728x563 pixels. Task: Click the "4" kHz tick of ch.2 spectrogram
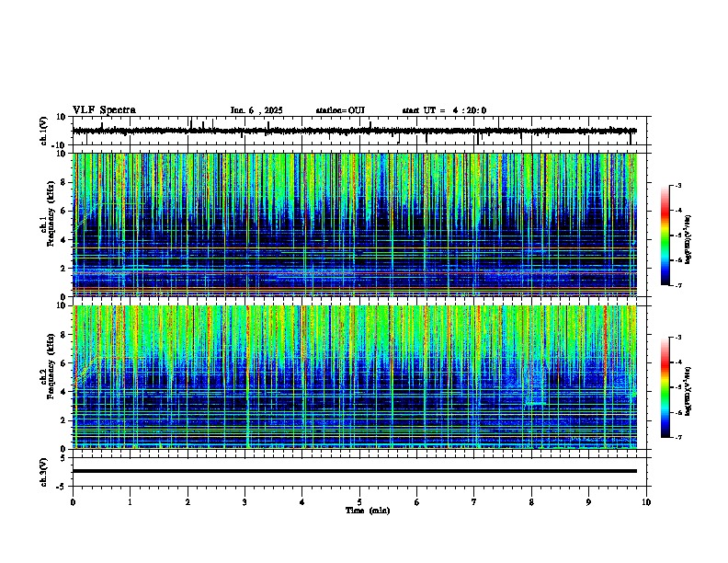click(64, 392)
